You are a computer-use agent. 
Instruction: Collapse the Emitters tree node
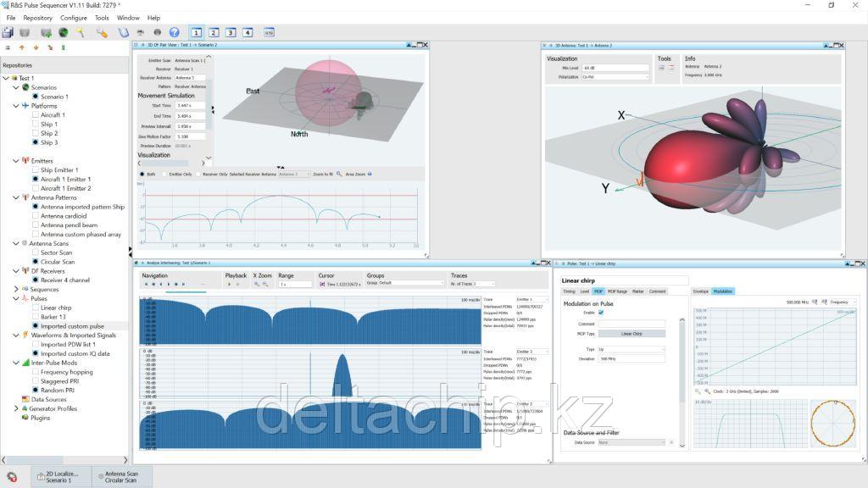tap(16, 160)
